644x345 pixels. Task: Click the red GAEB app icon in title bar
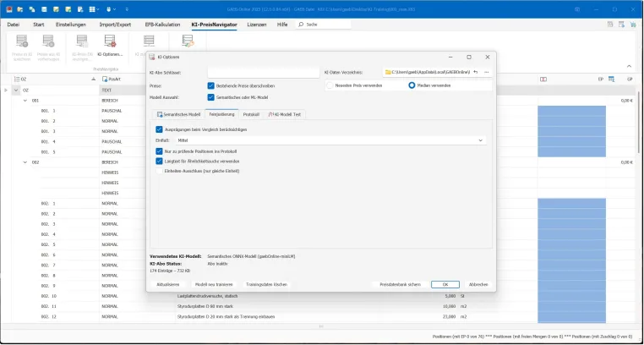(9, 9)
